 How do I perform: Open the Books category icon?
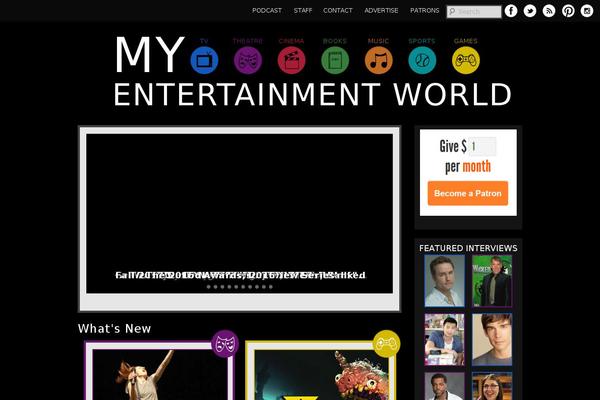coord(335,60)
